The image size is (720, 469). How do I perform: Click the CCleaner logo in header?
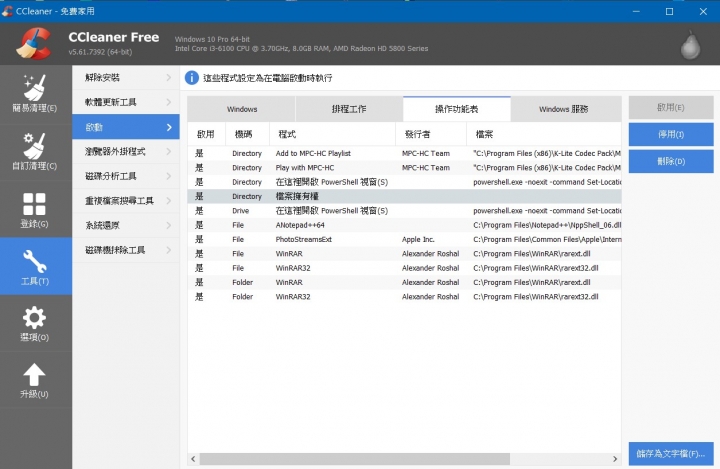click(x=34, y=44)
